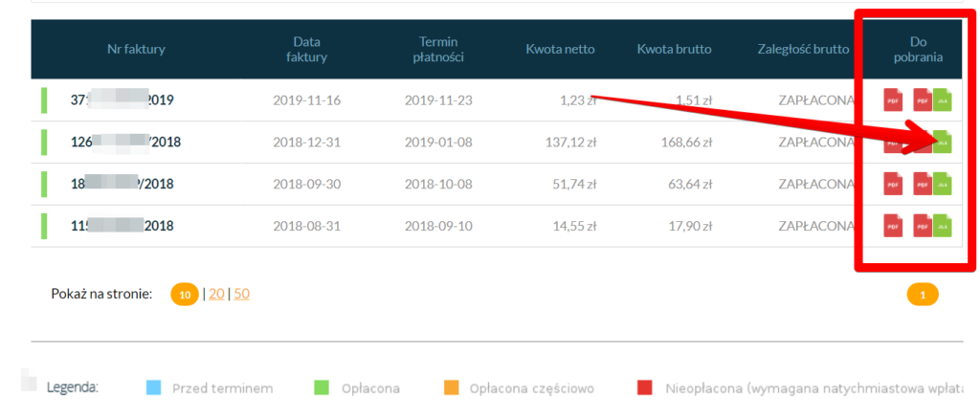Download the green XLS file for the 2018-08-31 invoice
This screenshot has height=420, width=980.
(x=942, y=227)
